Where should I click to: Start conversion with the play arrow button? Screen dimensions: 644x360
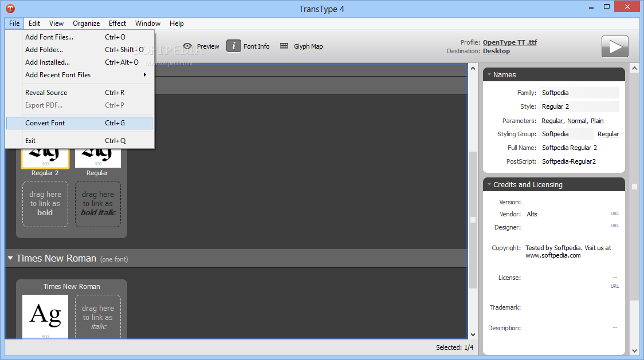pyautogui.click(x=615, y=46)
